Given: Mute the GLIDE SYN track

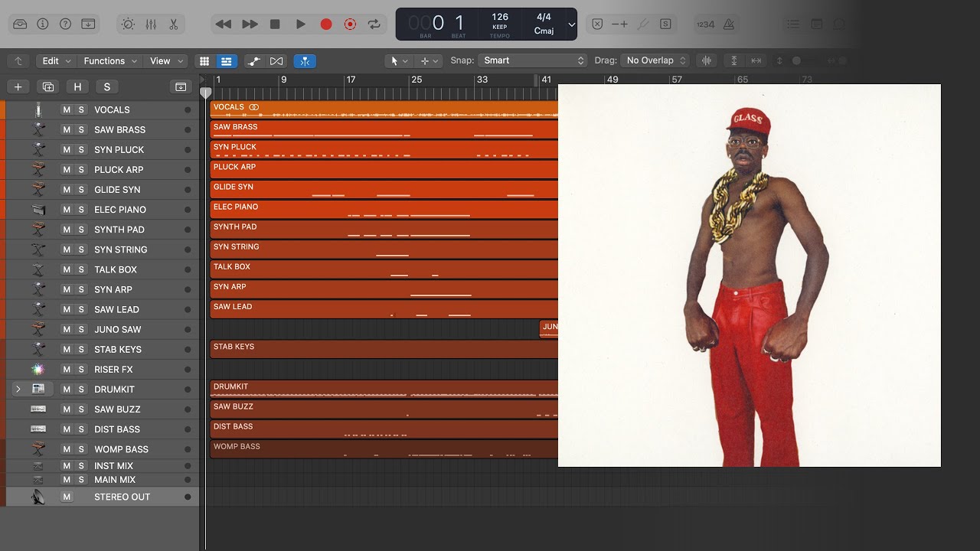Looking at the screenshot, I should point(67,190).
